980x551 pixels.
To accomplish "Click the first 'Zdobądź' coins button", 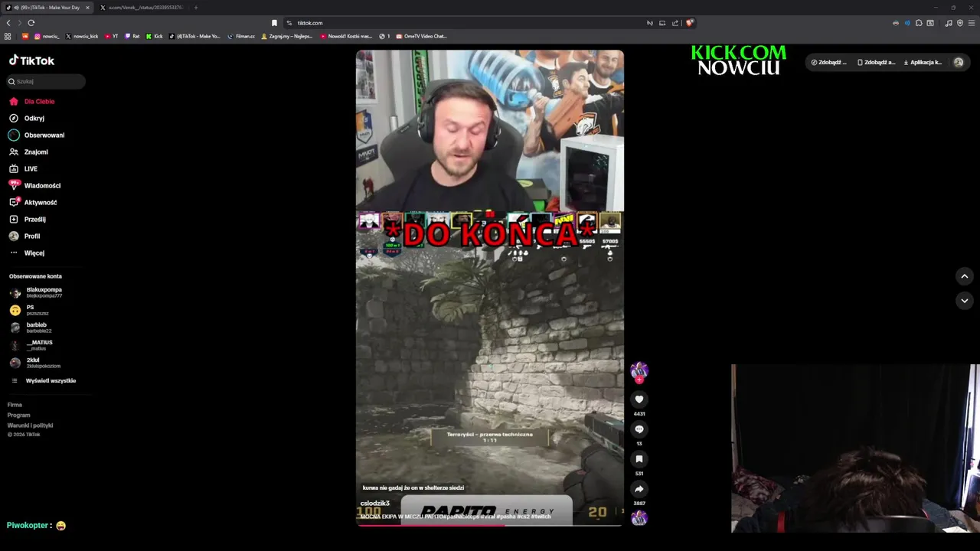I will point(829,62).
